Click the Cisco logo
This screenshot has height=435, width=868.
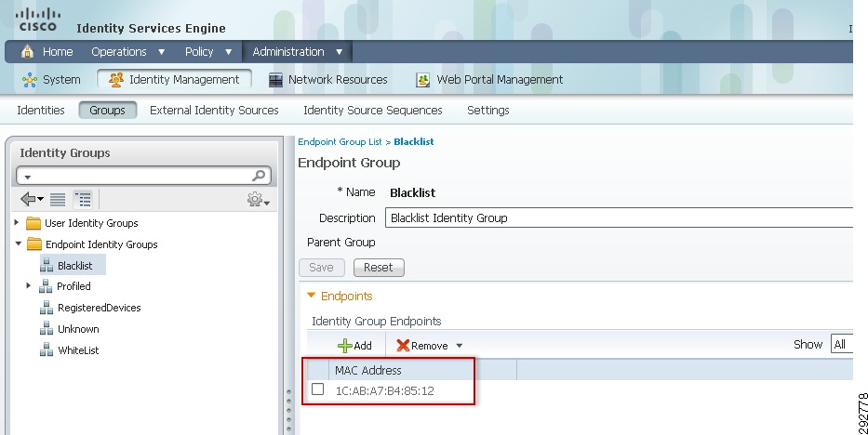point(37,20)
